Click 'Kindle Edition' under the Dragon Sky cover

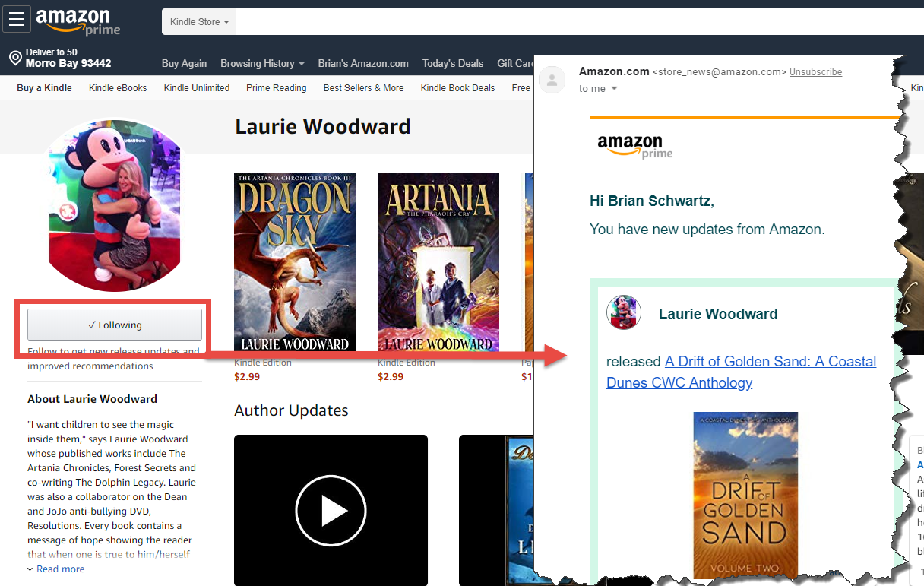coord(263,363)
